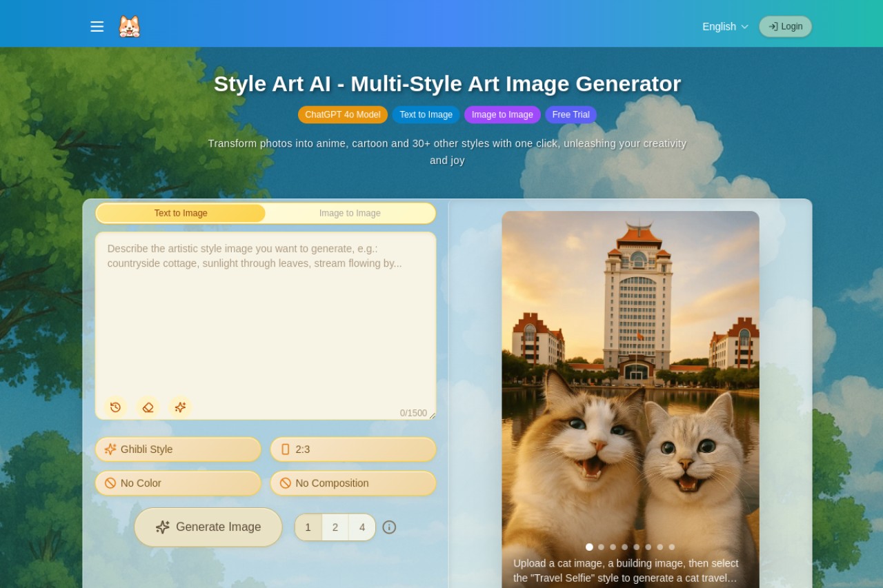Screen dimensions: 883x588
Task: Click the Generate Image button
Action: 208,527
